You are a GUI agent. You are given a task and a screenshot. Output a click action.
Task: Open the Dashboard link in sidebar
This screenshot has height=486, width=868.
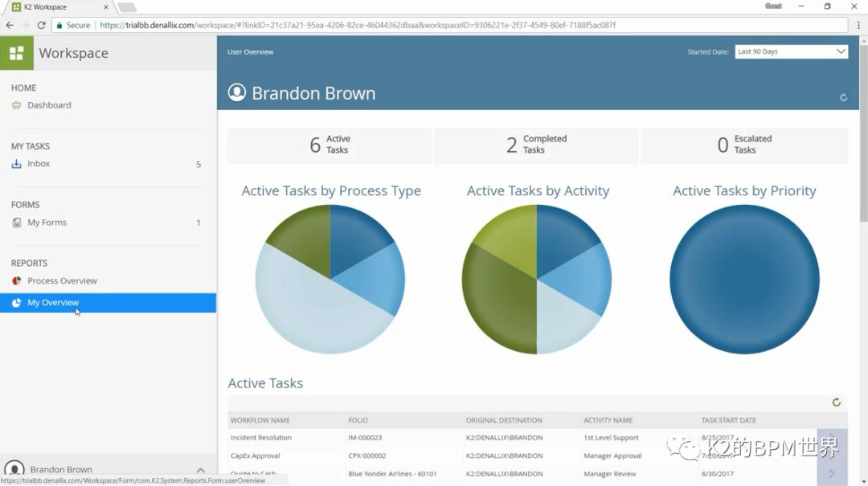(49, 105)
